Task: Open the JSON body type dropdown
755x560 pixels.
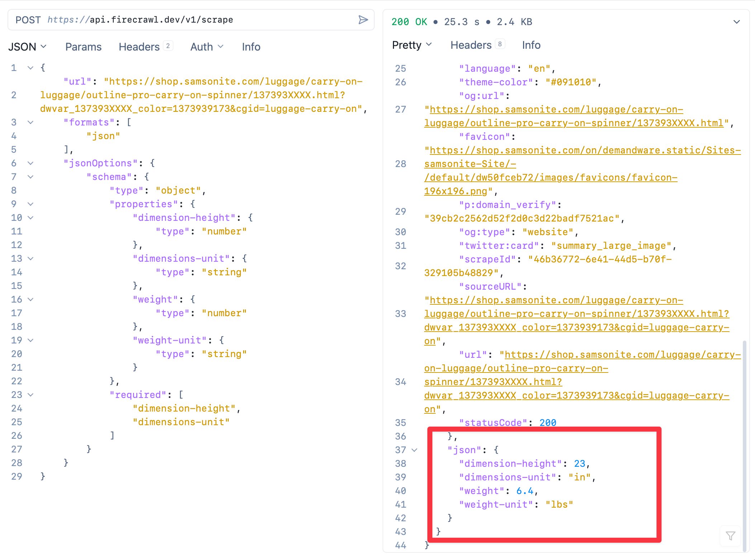Action: [x=28, y=47]
